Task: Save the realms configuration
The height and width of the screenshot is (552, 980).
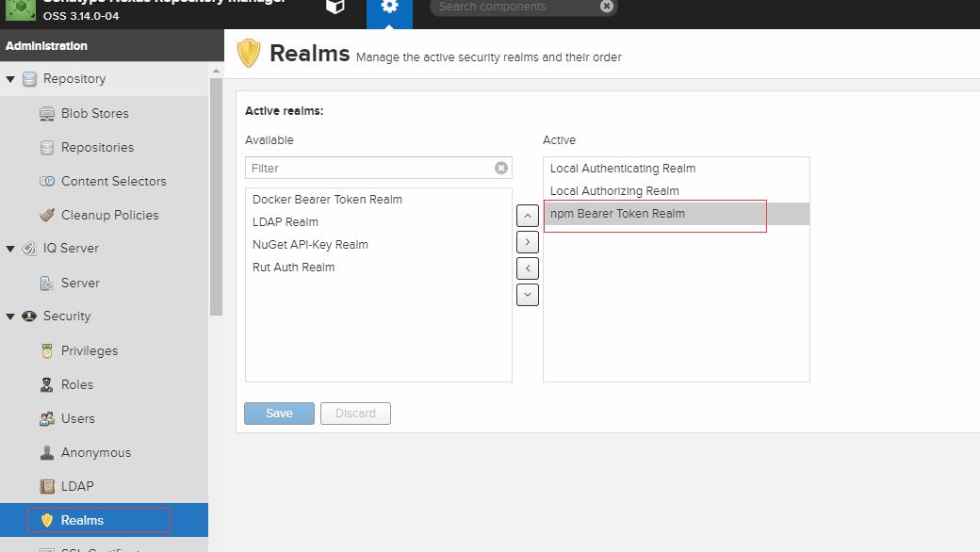Action: click(x=279, y=414)
